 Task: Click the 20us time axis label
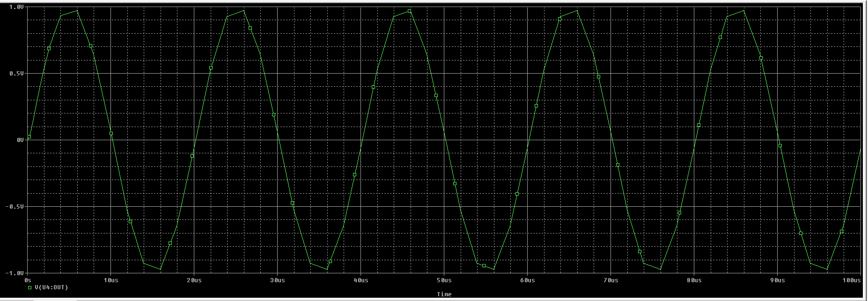pyautogui.click(x=194, y=280)
